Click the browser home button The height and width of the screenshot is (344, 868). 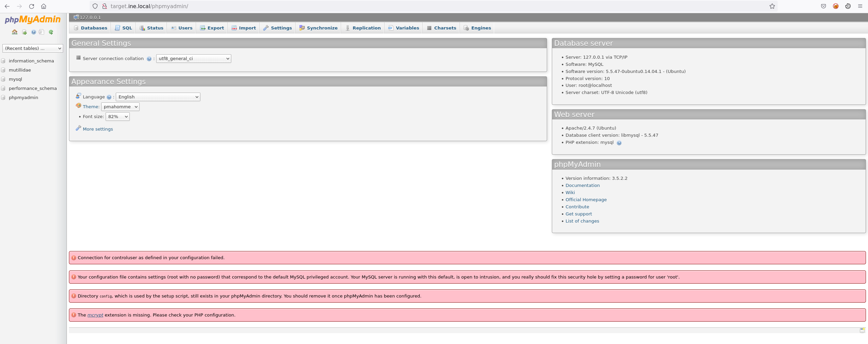coord(44,6)
